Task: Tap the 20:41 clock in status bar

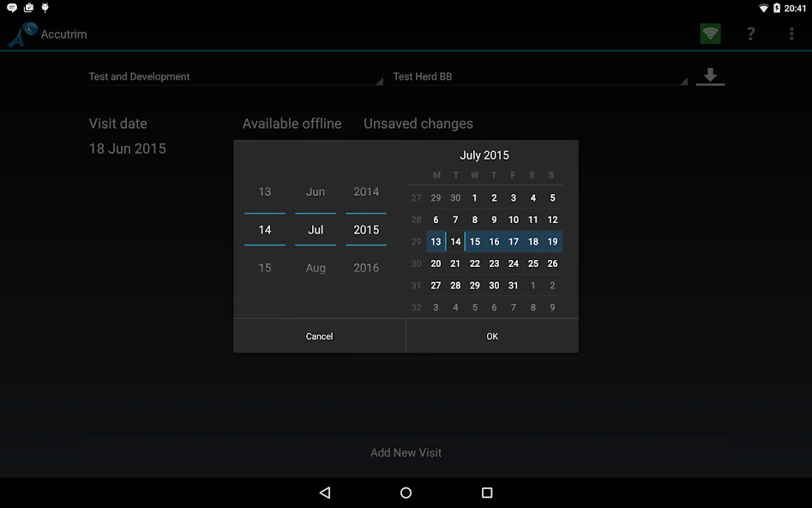Action: (795, 8)
